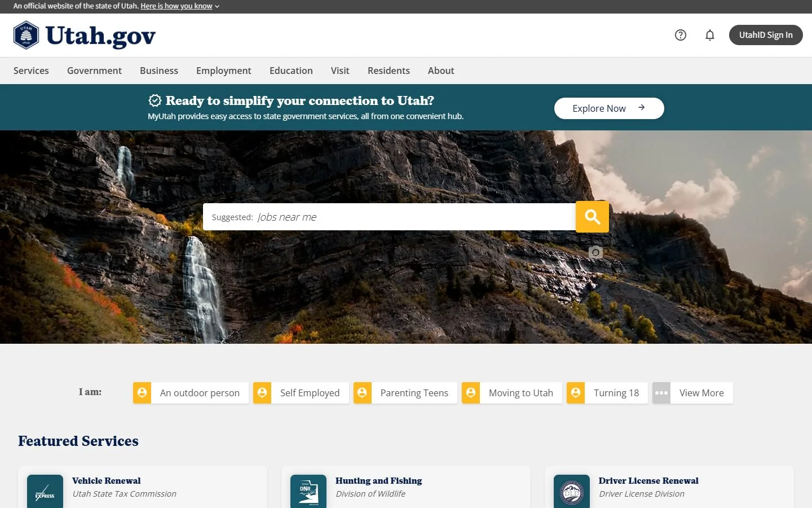Click the An outdoor person profile icon

click(x=142, y=393)
